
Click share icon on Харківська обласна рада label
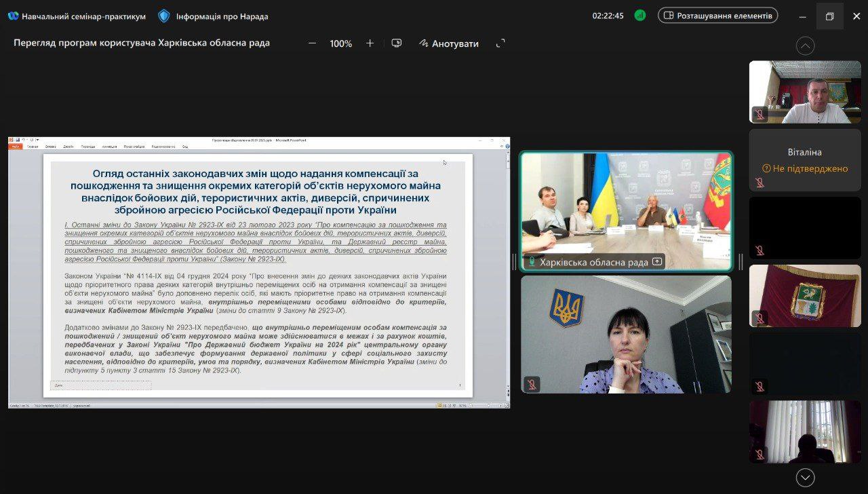tap(656, 262)
